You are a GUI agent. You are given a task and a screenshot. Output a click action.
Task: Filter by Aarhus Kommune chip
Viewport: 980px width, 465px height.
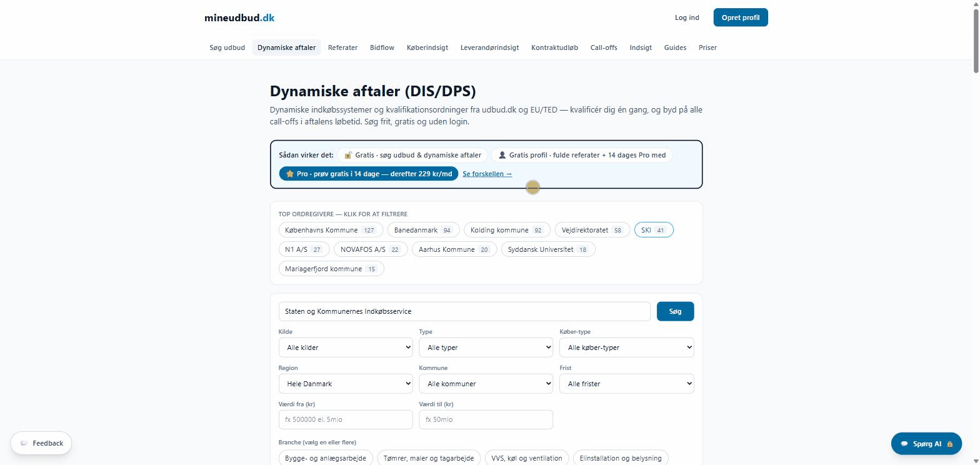[x=454, y=249]
